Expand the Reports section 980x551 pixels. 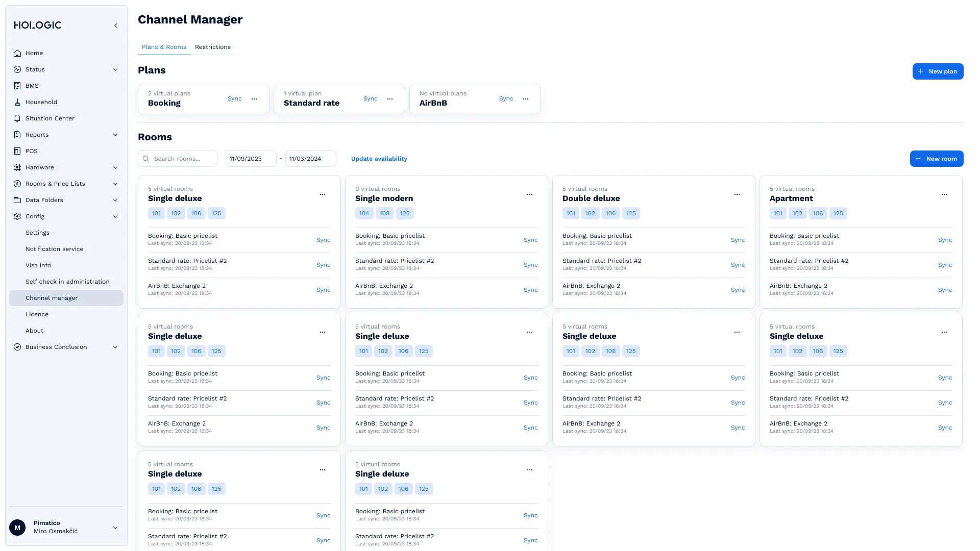coord(115,135)
